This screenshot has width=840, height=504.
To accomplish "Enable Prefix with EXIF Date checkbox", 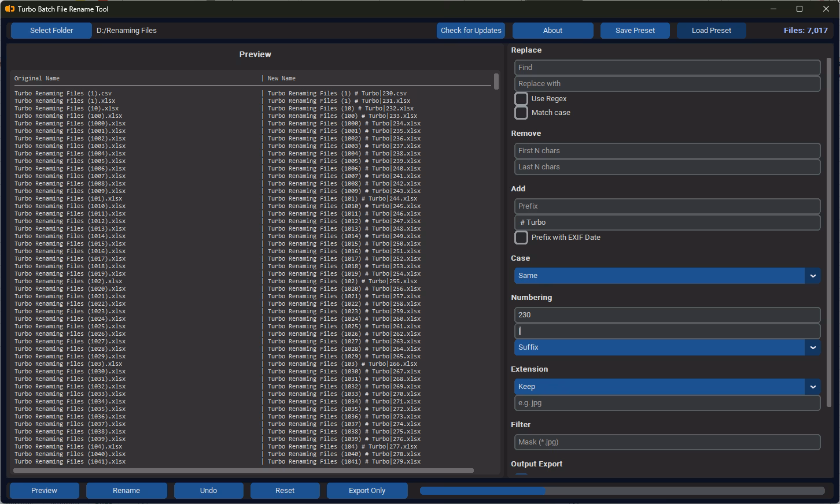I will [521, 238].
